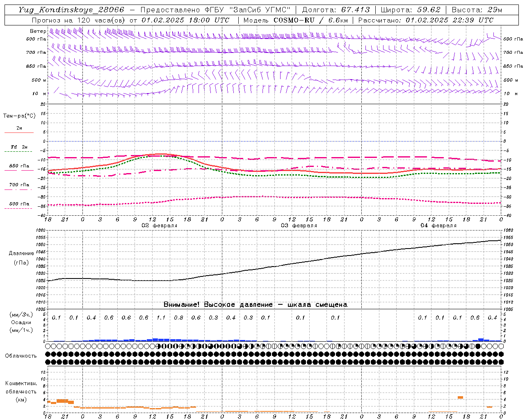Click the elevation text Высота: 29м
This screenshot has height=420, width=525.
click(x=477, y=10)
